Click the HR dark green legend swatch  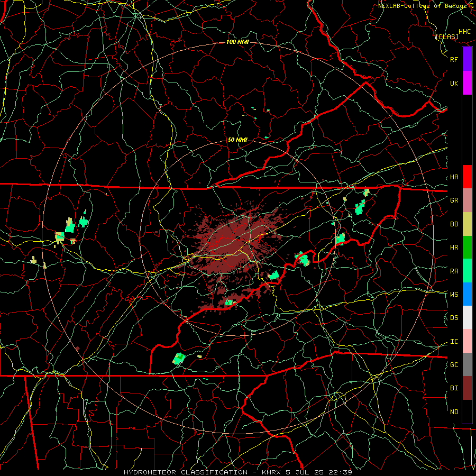467,248
